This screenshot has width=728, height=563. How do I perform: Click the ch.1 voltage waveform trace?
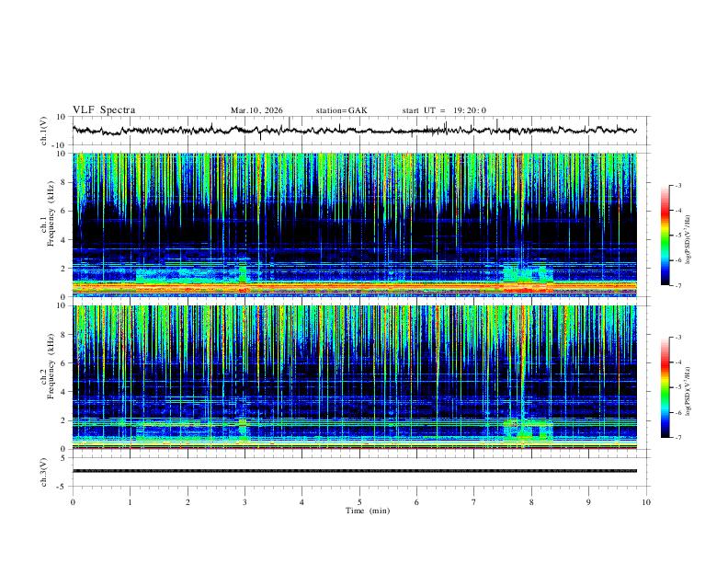point(354,131)
